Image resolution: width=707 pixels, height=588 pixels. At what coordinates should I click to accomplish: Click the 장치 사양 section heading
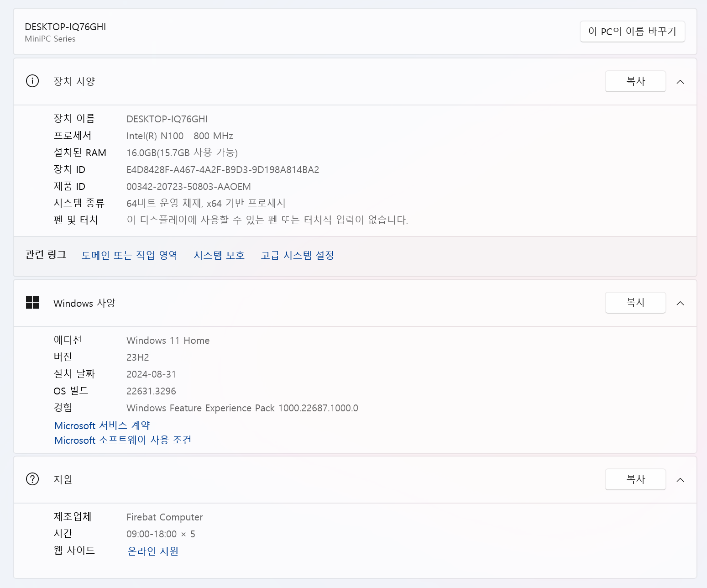[74, 81]
